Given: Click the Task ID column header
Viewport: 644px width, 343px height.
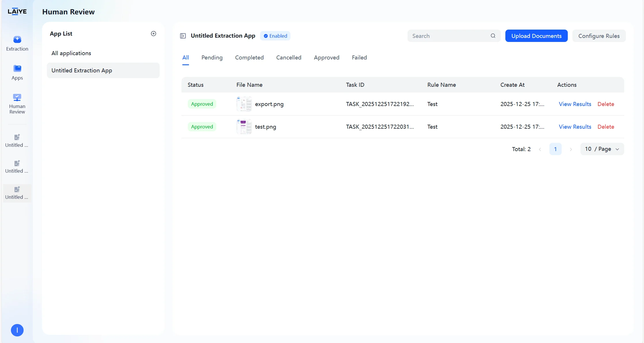Looking at the screenshot, I should (355, 85).
